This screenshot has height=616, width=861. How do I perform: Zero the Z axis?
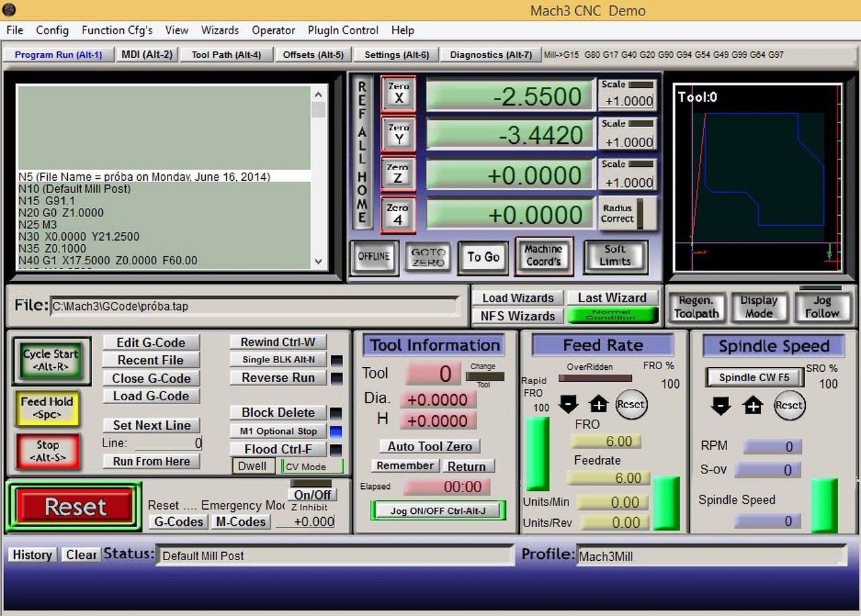398,174
